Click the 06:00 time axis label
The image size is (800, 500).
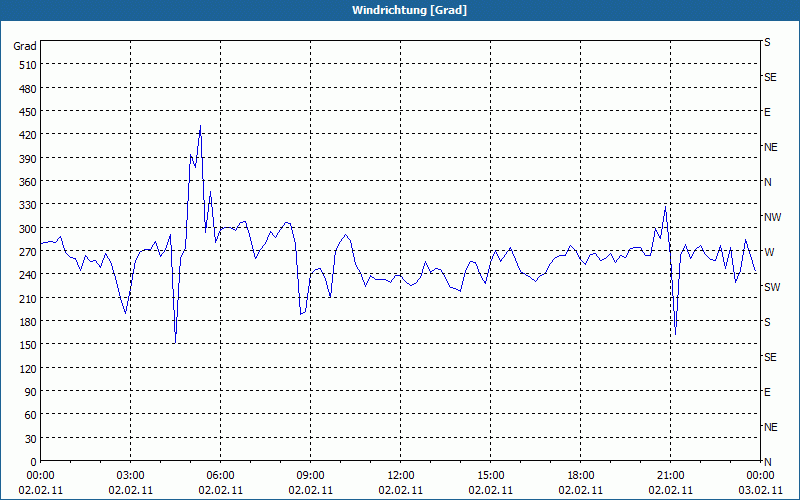[x=220, y=476]
